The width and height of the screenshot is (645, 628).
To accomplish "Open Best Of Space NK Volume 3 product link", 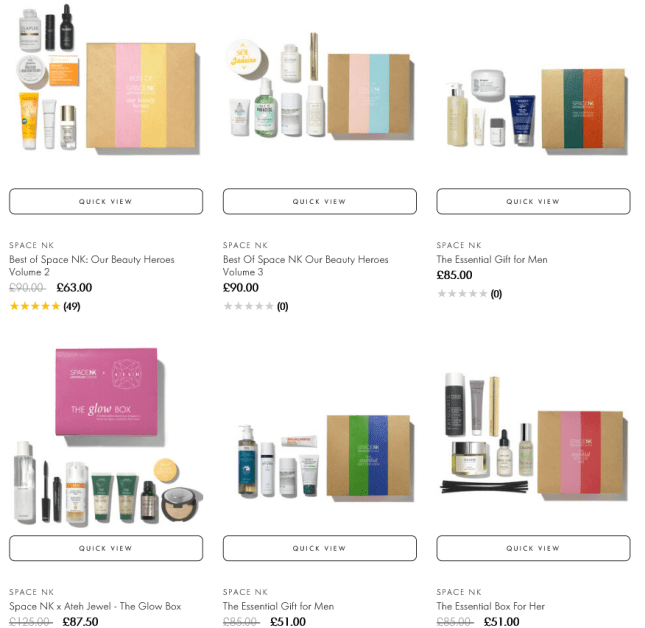I will pyautogui.click(x=306, y=266).
